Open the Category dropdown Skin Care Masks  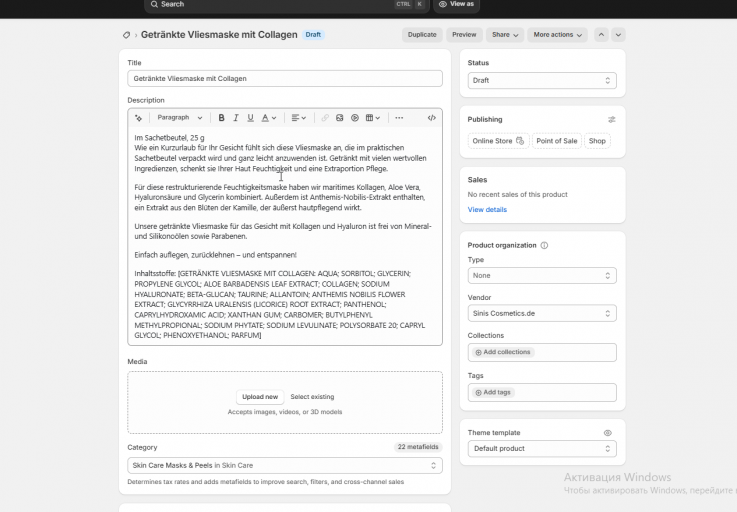tap(285, 465)
